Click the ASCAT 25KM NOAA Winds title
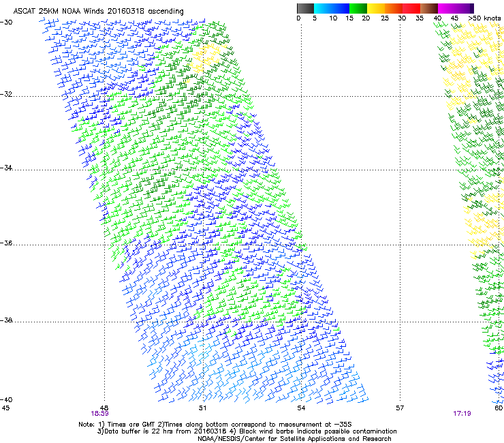This screenshot has height=443, width=504. click(x=98, y=11)
